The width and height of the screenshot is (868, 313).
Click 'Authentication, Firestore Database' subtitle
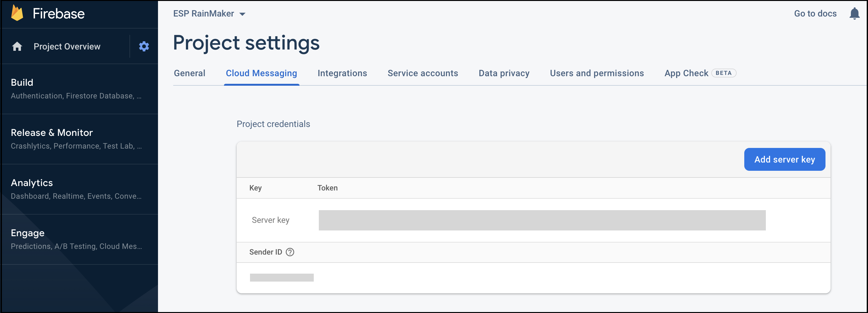pos(76,96)
